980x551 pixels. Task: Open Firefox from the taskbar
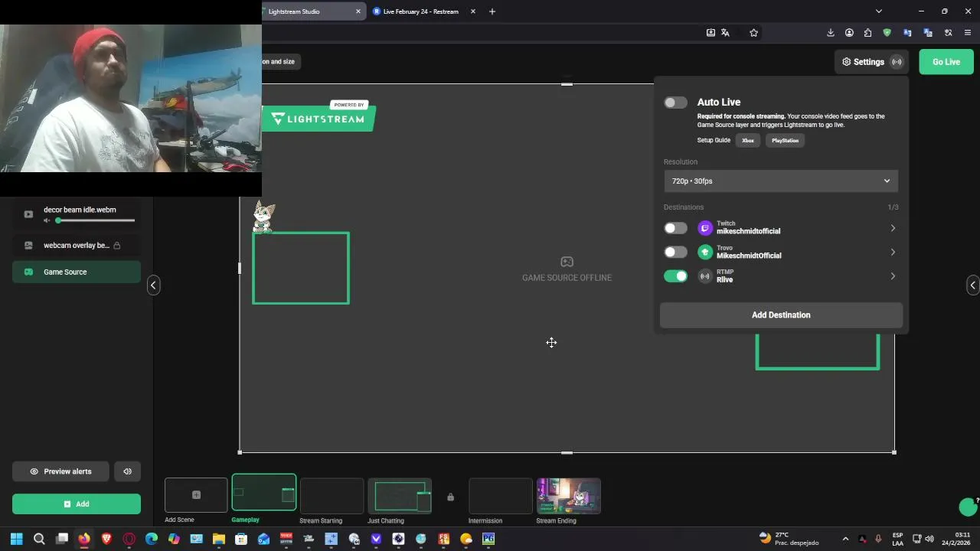coord(84,539)
